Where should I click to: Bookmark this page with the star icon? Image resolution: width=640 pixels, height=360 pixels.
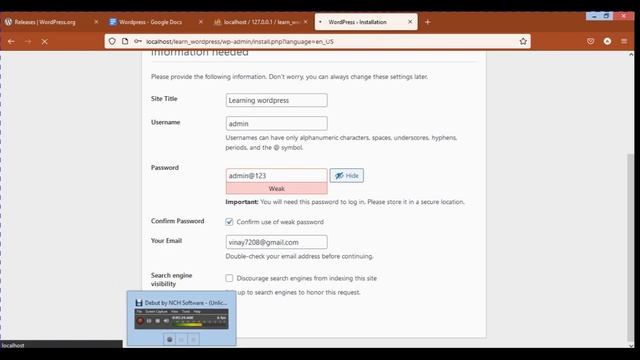[523, 41]
